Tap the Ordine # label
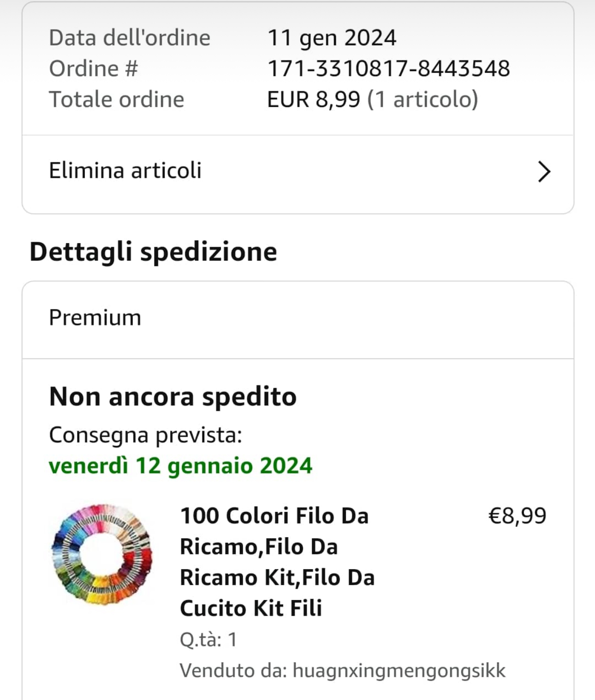Image resolution: width=595 pixels, height=700 pixels. click(x=93, y=69)
